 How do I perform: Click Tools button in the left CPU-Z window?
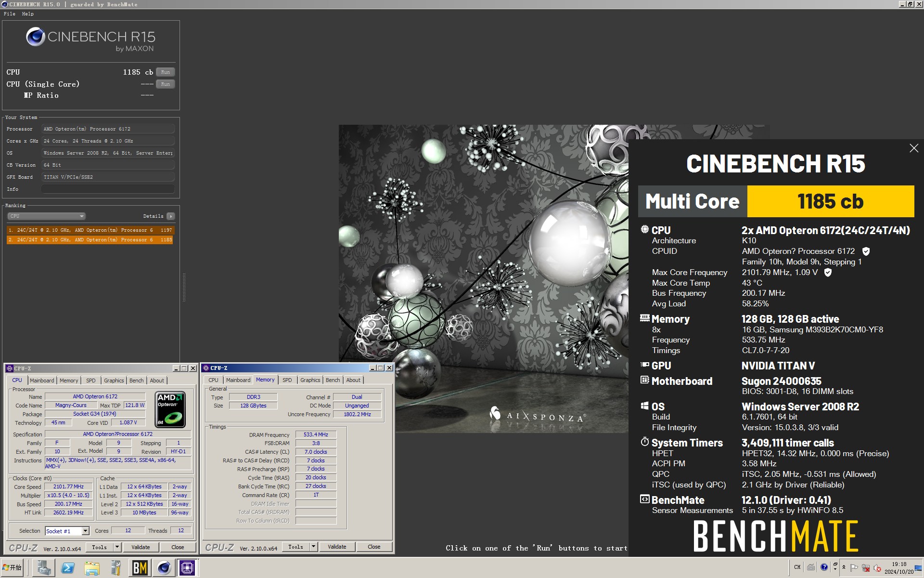pyautogui.click(x=100, y=547)
